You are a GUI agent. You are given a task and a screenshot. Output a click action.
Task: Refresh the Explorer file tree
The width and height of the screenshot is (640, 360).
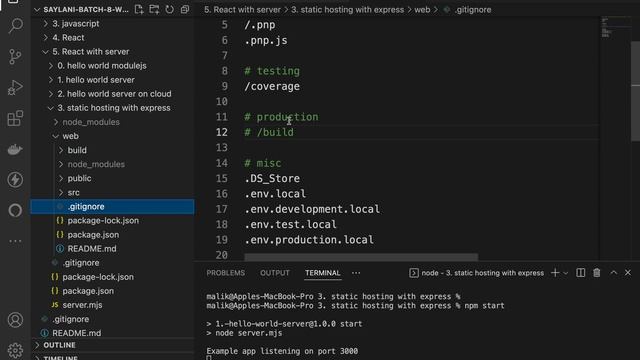[169, 9]
